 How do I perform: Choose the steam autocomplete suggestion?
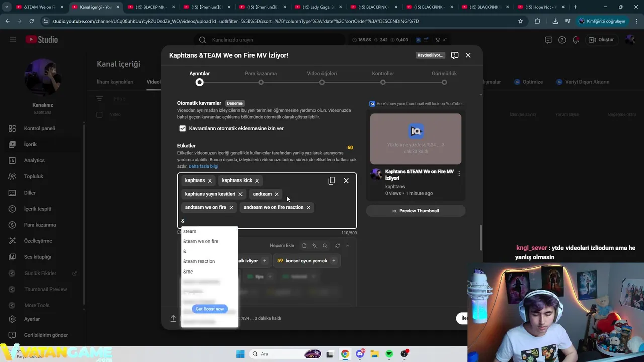pyautogui.click(x=209, y=231)
